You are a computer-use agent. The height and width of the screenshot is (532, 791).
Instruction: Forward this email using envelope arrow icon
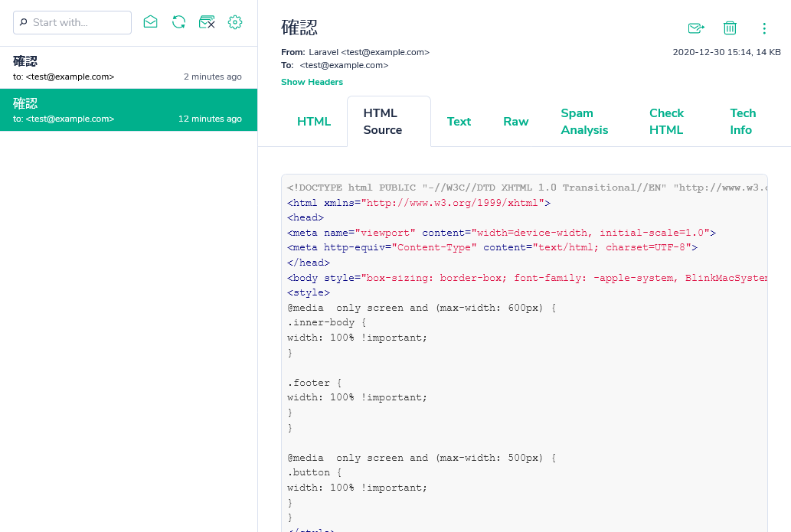[x=696, y=28]
